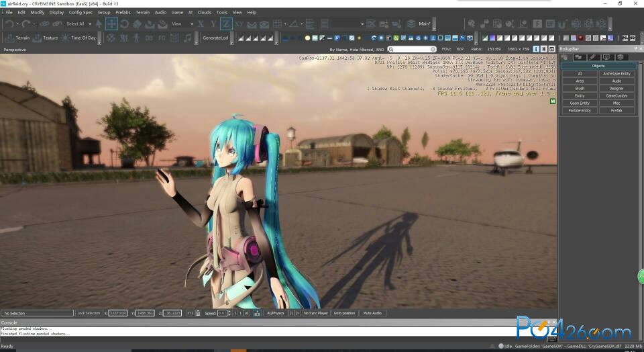Screen dimensions: 644x352
Task: Click the Redo arrow icon
Action: [25, 24]
